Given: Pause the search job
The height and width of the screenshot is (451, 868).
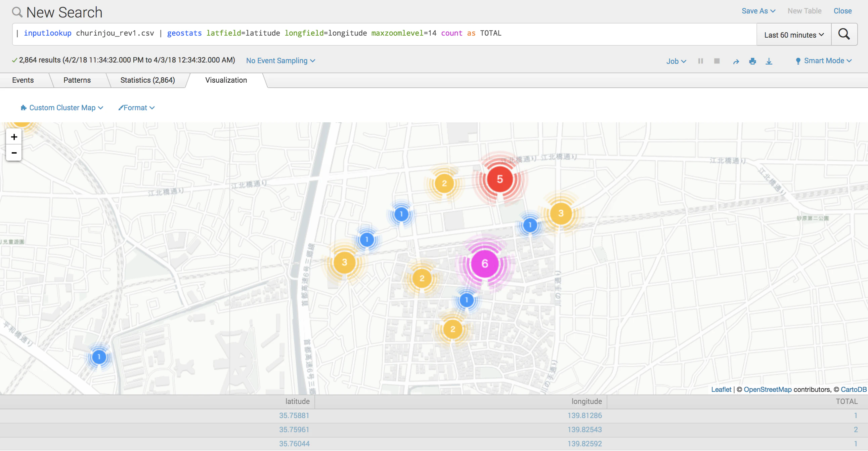Looking at the screenshot, I should pyautogui.click(x=700, y=61).
